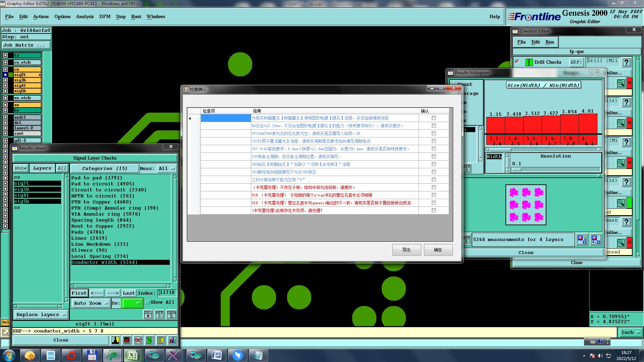Open Excel from the taskbar

[132, 355]
